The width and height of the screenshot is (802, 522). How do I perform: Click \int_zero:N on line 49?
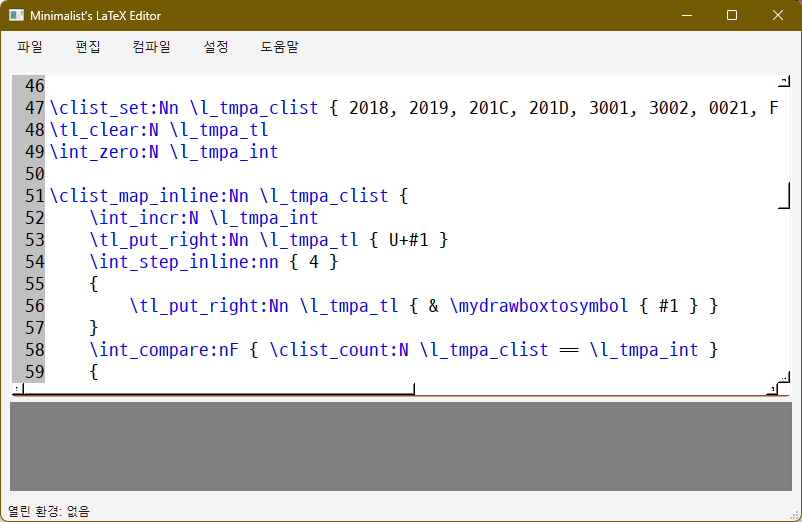click(104, 152)
